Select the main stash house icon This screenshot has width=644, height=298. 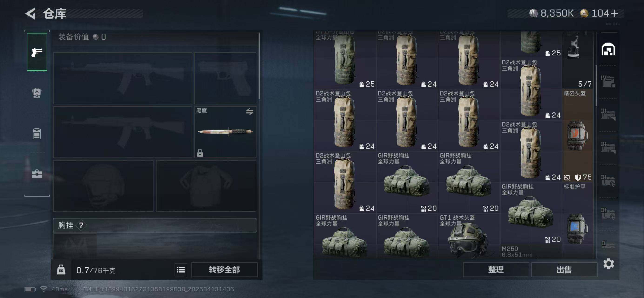608,49
